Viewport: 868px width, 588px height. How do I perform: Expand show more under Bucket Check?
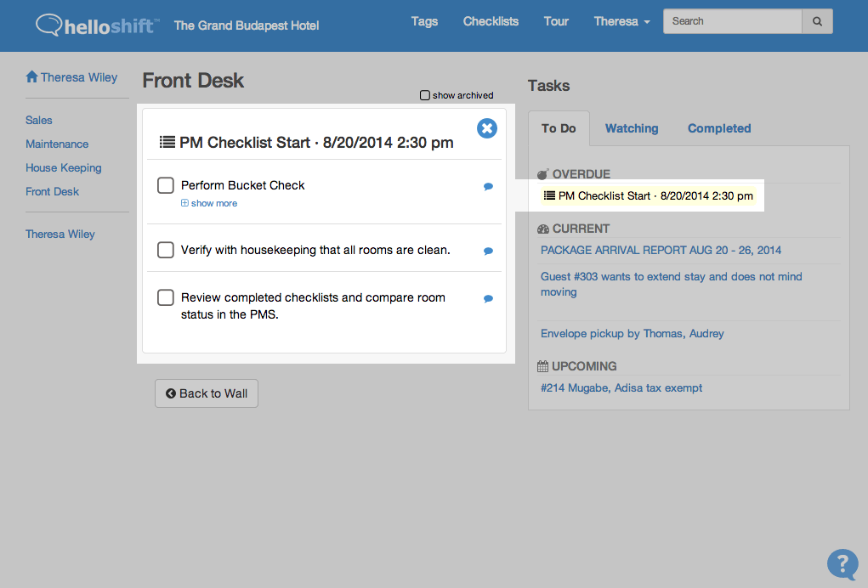[209, 203]
